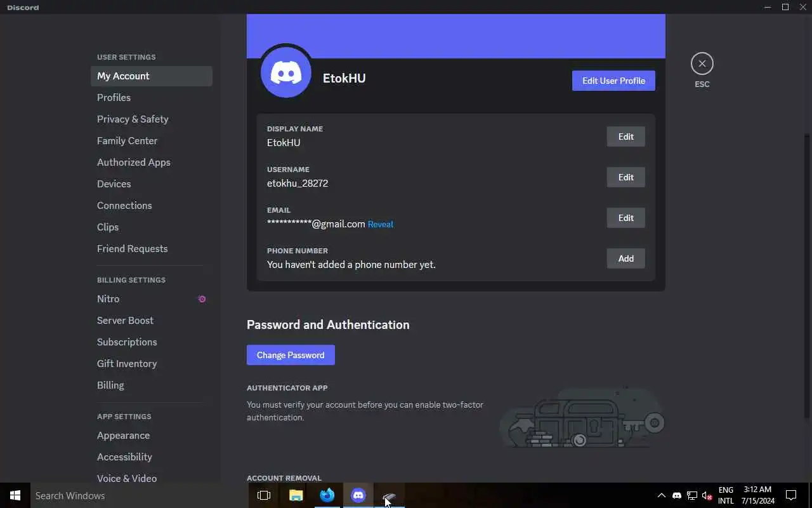The image size is (812, 508).
Task: Open Family Center settings
Action: pos(152,140)
